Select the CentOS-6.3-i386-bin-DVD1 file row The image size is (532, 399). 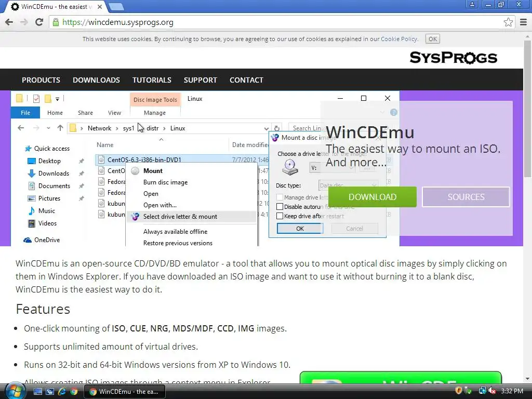point(182,159)
